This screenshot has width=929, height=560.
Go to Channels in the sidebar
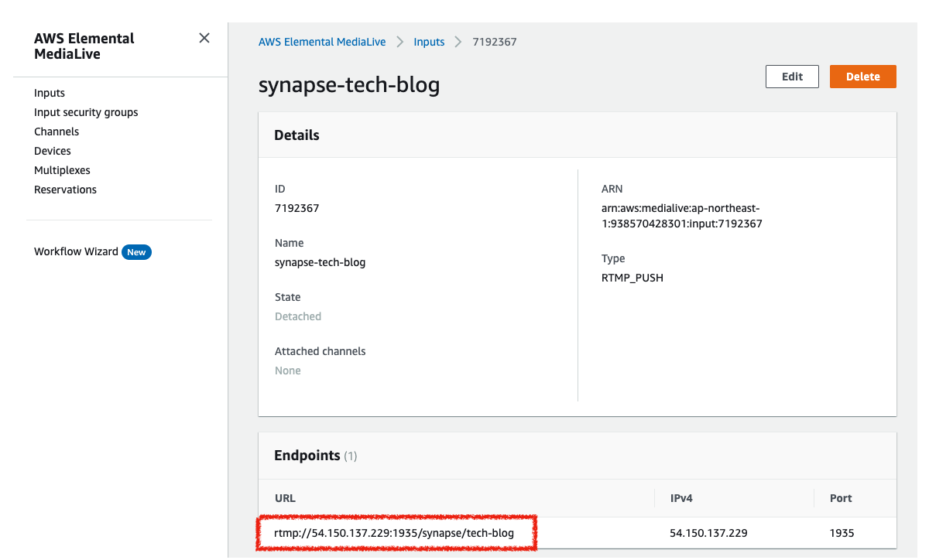(x=57, y=131)
